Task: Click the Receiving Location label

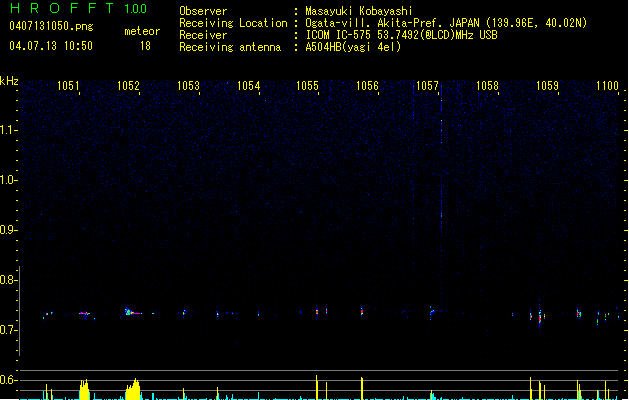Action: [x=233, y=23]
